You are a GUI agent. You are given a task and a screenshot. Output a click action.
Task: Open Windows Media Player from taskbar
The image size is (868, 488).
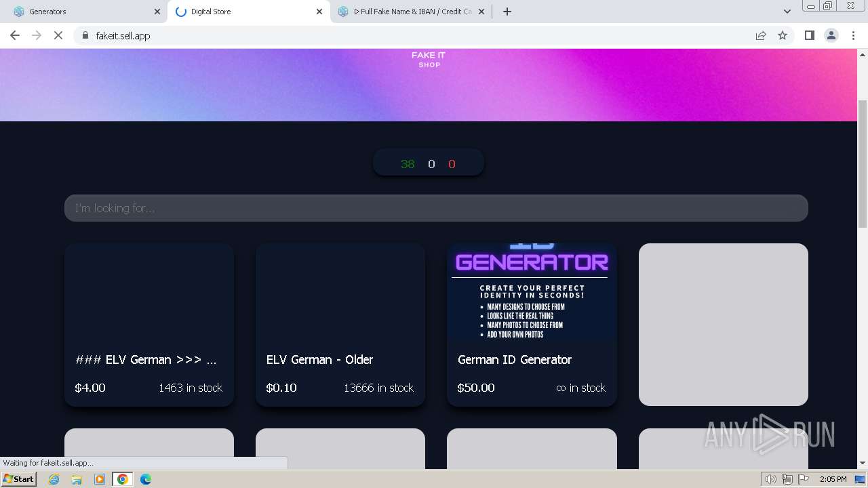[x=100, y=479]
